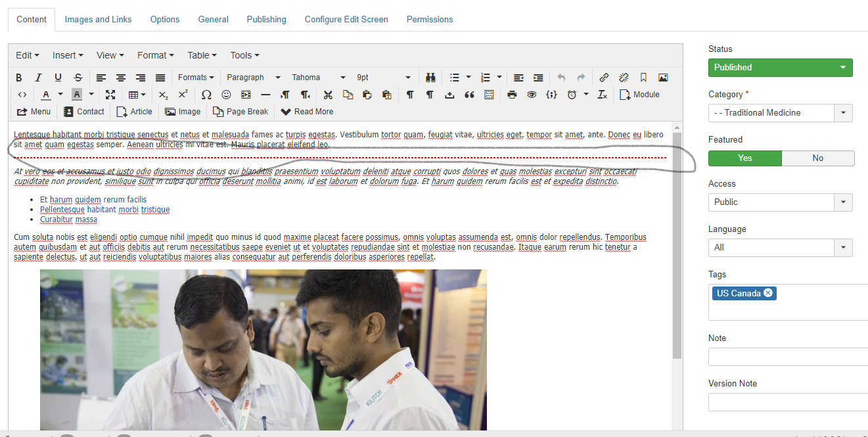This screenshot has width=868, height=437.
Task: Open the special character Omega tool
Action: coord(206,95)
